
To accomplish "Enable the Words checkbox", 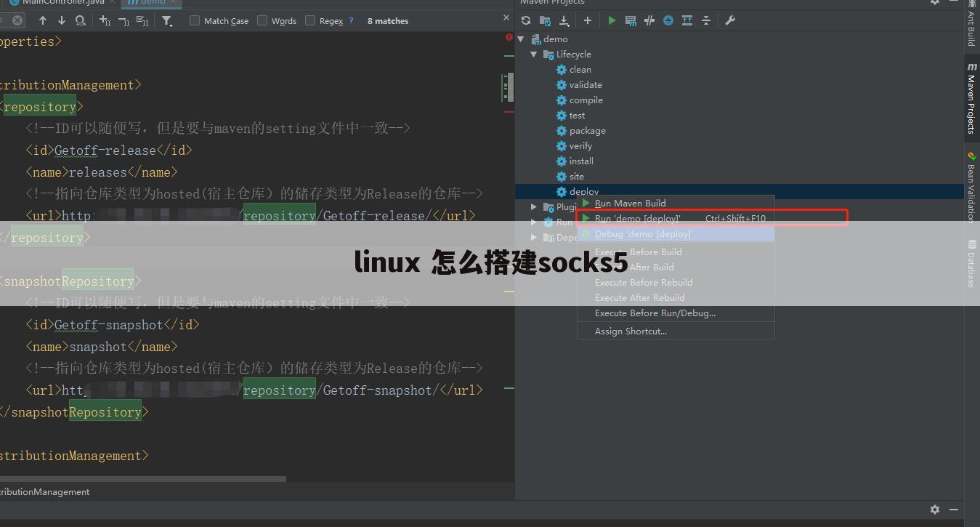I will click(x=262, y=20).
